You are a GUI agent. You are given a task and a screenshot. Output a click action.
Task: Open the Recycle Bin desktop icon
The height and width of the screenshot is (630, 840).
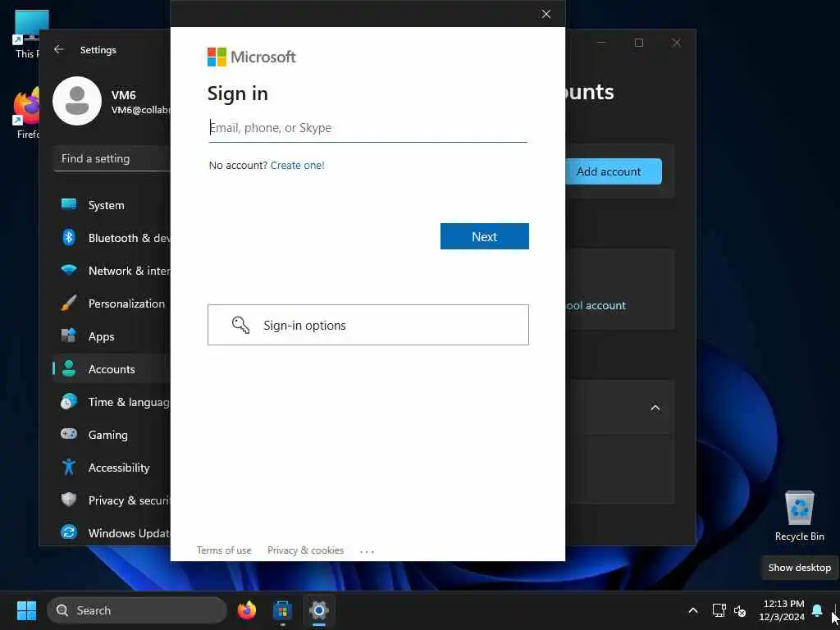[x=799, y=517]
